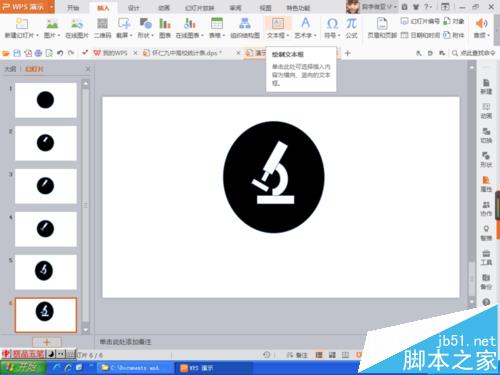Open the Outline (大纲) panel tab
500x375 pixels.
coord(10,69)
